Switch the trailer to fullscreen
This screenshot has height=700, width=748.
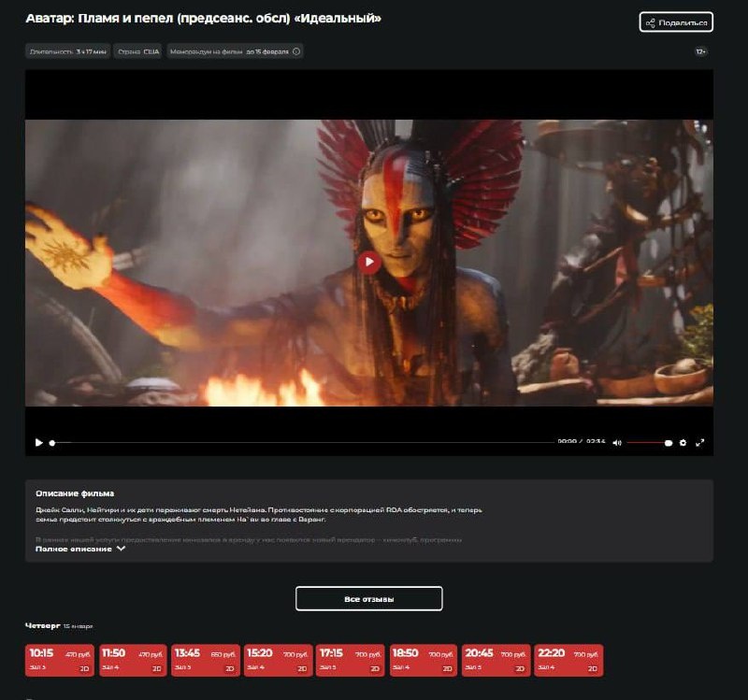[699, 442]
